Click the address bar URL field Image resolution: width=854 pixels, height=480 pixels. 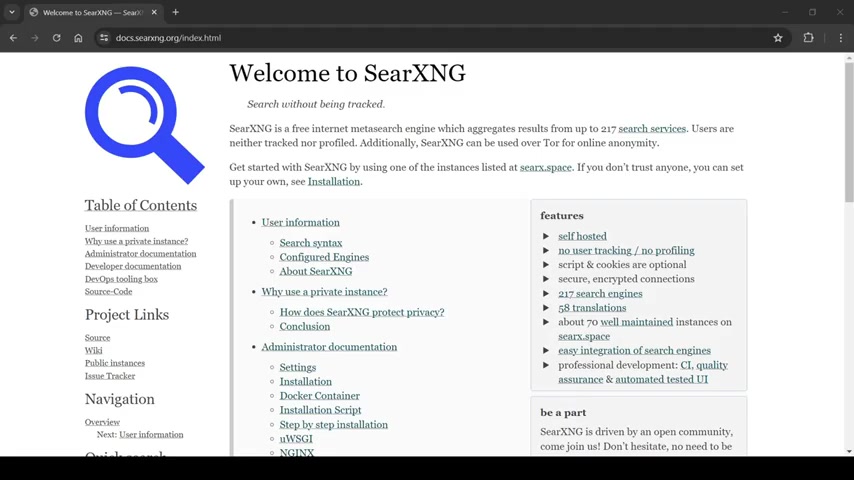pos(436,38)
